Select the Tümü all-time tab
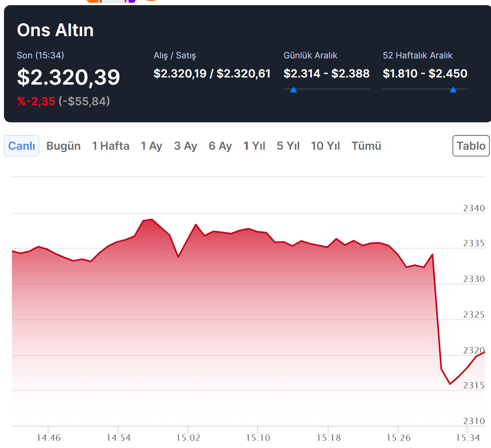 click(x=366, y=146)
